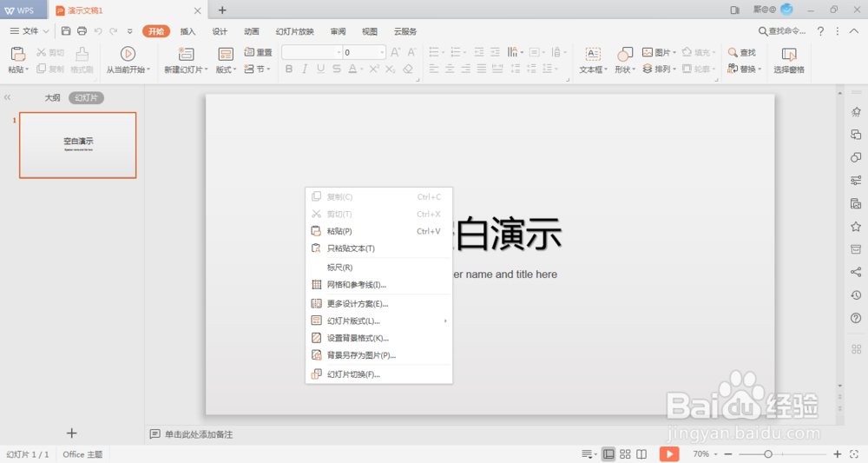Expand the File (文件) menu dropdown
The width and height of the screenshot is (868, 463).
(x=30, y=31)
